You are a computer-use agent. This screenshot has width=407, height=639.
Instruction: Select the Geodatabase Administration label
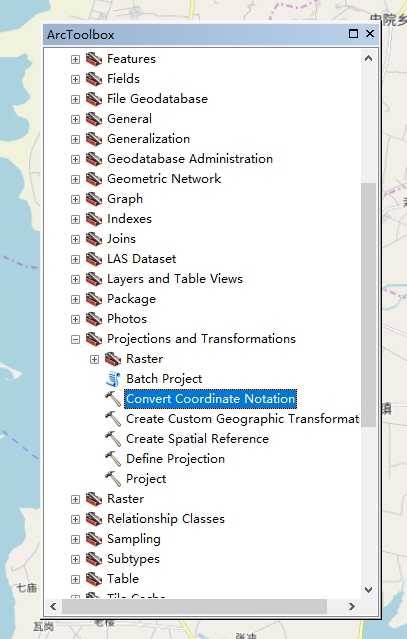(x=190, y=159)
